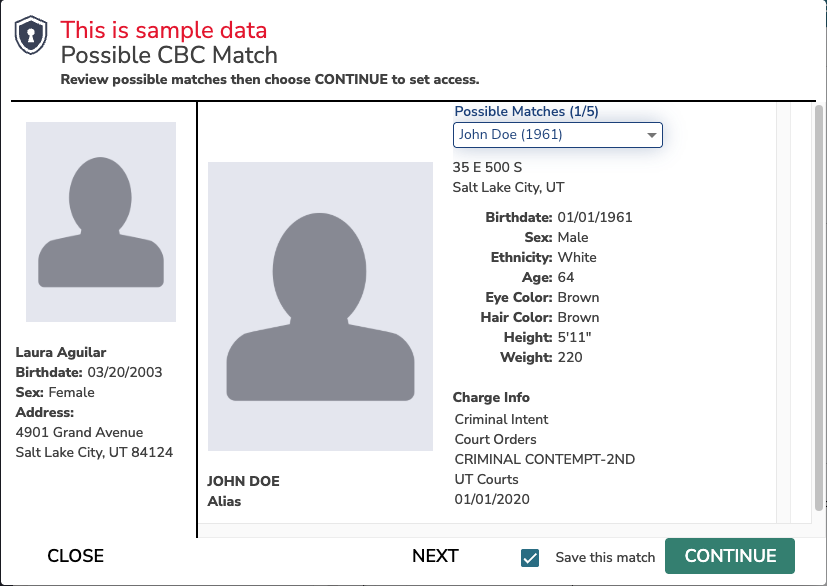Go to the NEXT possible match
Screen dimensions: 827x586
coord(435,556)
